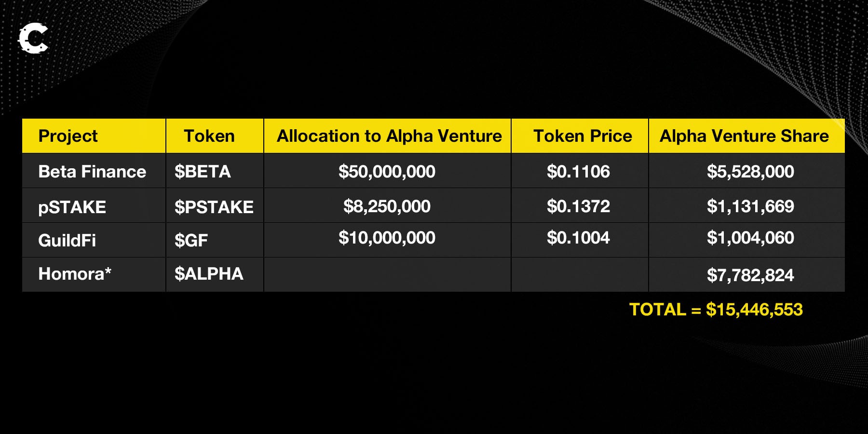Screen dimensions: 868x434
Task: Select the pSTAKE project cell
Action: 72,207
